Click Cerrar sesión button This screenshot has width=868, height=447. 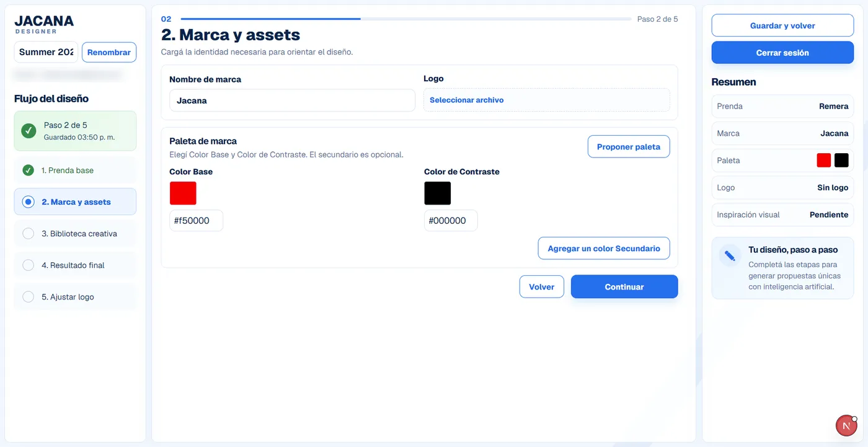(x=782, y=53)
